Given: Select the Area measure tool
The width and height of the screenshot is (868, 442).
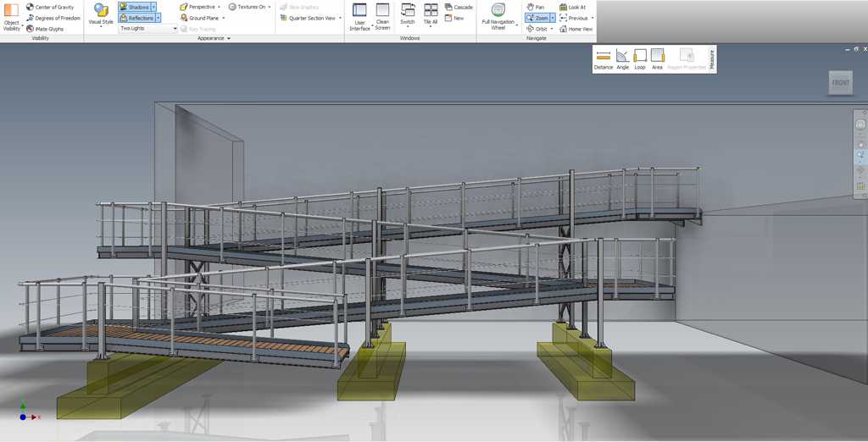Looking at the screenshot, I should 657,59.
